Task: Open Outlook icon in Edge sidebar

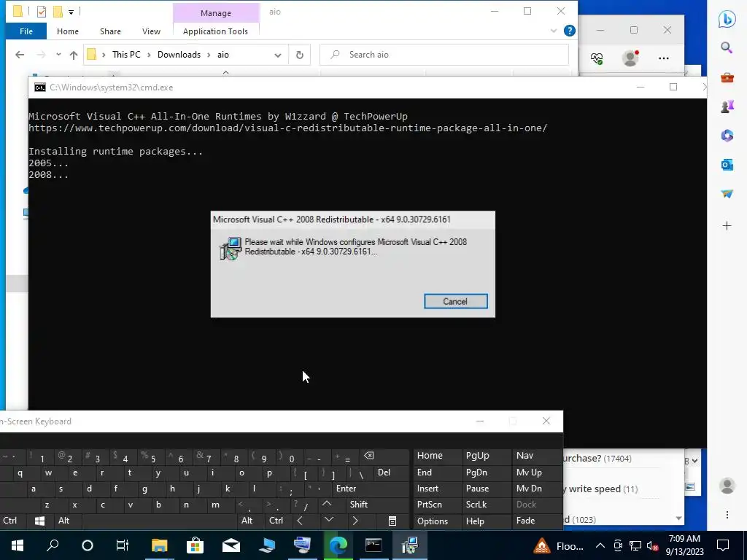Action: 727,165
